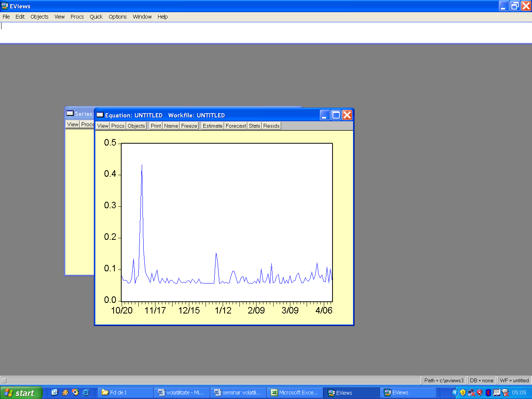Click the EViews application title icon
This screenshot has width=532, height=399.
5,6
